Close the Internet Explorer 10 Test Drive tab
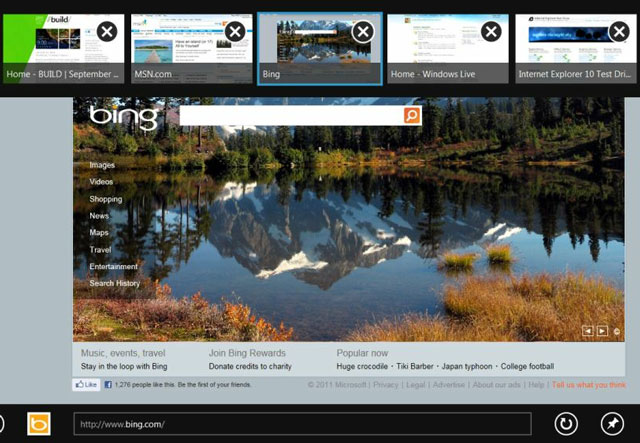This screenshot has height=443, width=640. tap(619, 31)
